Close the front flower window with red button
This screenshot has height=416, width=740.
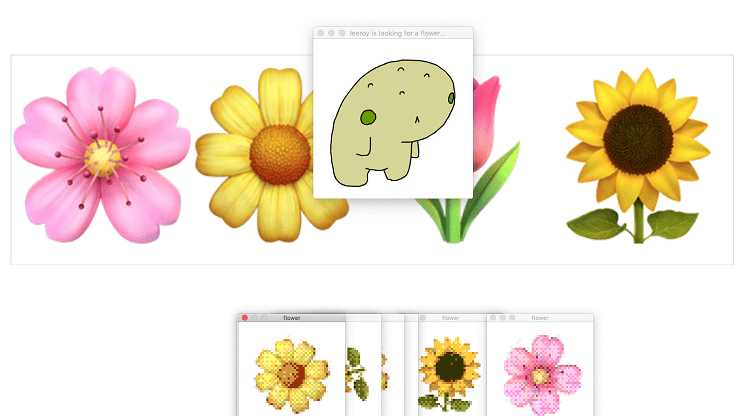click(x=244, y=318)
